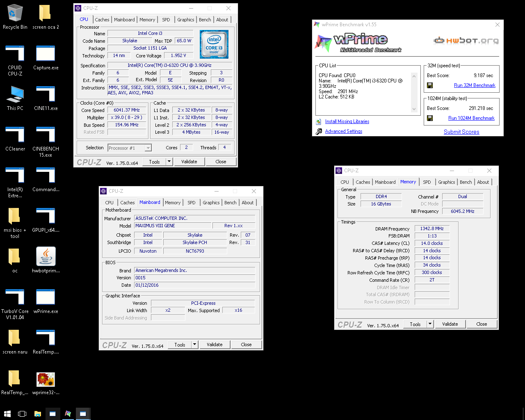Image resolution: width=525 pixels, height=420 pixels.
Task: Click save icon for 1024M best score
Action: (x=430, y=118)
